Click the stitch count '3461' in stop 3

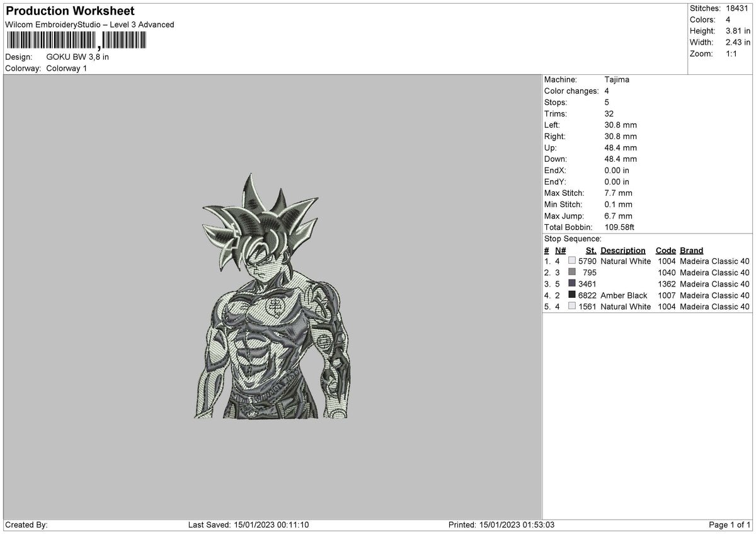[587, 284]
